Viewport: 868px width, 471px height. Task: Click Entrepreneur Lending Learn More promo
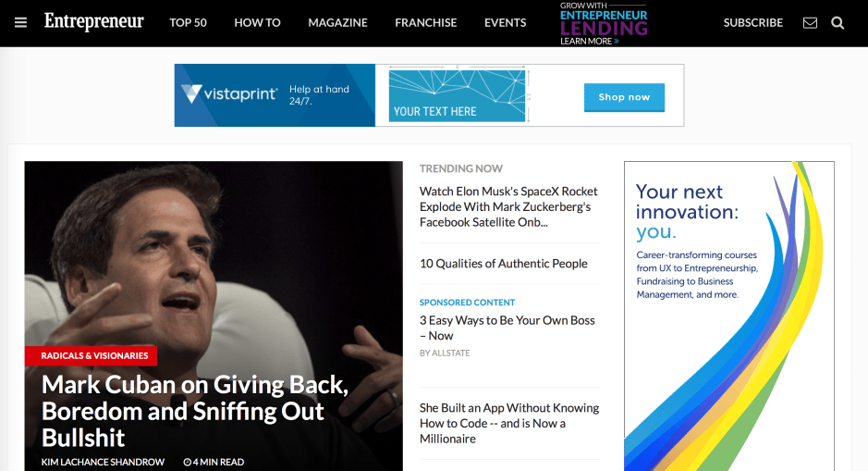[x=604, y=23]
